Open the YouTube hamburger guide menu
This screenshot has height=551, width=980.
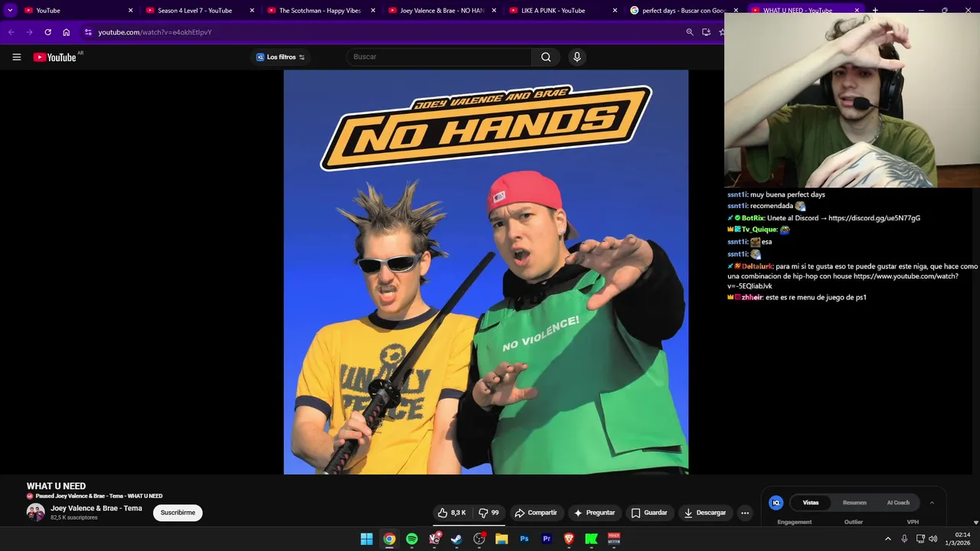16,57
